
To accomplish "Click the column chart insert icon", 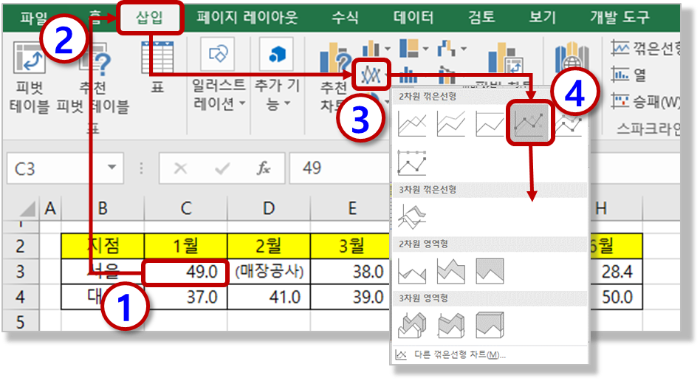I will (371, 49).
